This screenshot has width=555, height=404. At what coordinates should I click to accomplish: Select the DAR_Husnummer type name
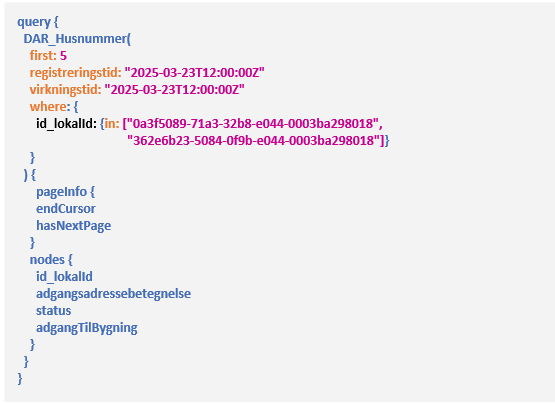(x=75, y=39)
